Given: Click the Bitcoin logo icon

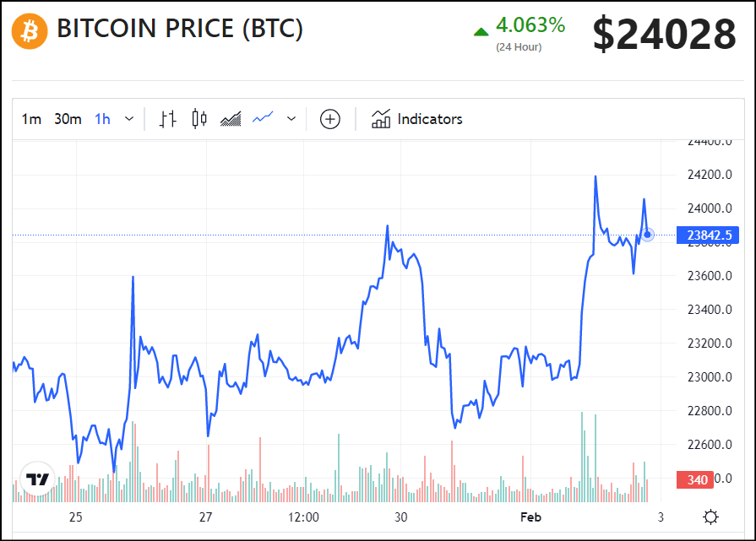Looking at the screenshot, I should coord(30,30).
